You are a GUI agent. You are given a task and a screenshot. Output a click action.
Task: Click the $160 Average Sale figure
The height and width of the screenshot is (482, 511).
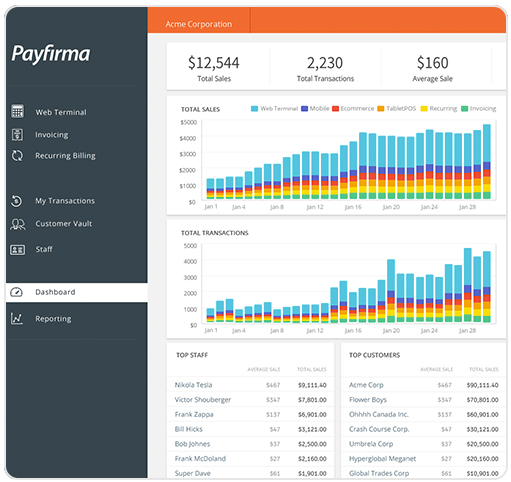433,63
